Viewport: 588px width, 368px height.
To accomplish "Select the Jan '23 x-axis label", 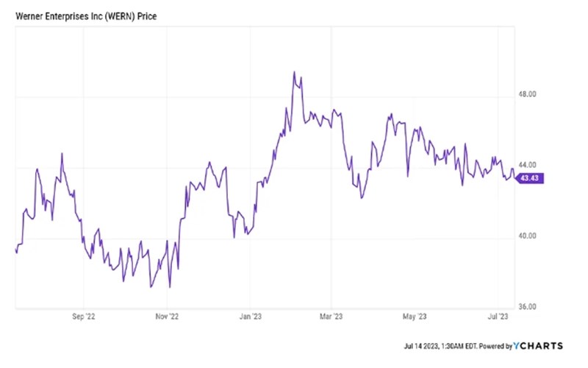I will click(250, 316).
